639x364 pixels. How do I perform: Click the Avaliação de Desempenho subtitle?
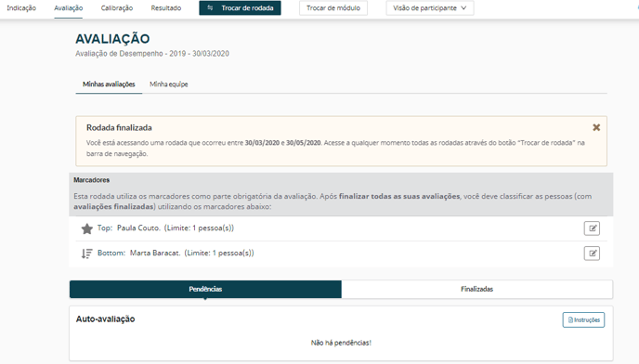coord(152,54)
